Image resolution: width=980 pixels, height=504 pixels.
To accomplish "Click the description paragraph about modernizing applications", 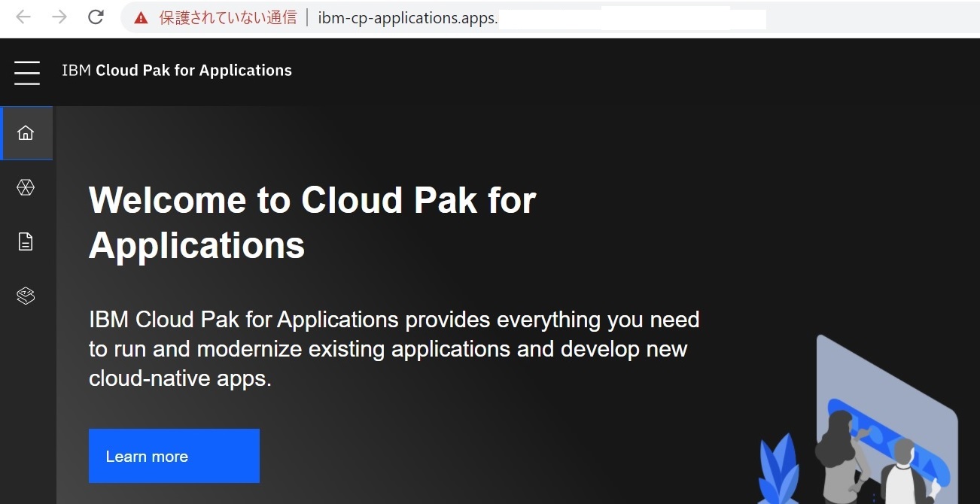I will point(394,348).
